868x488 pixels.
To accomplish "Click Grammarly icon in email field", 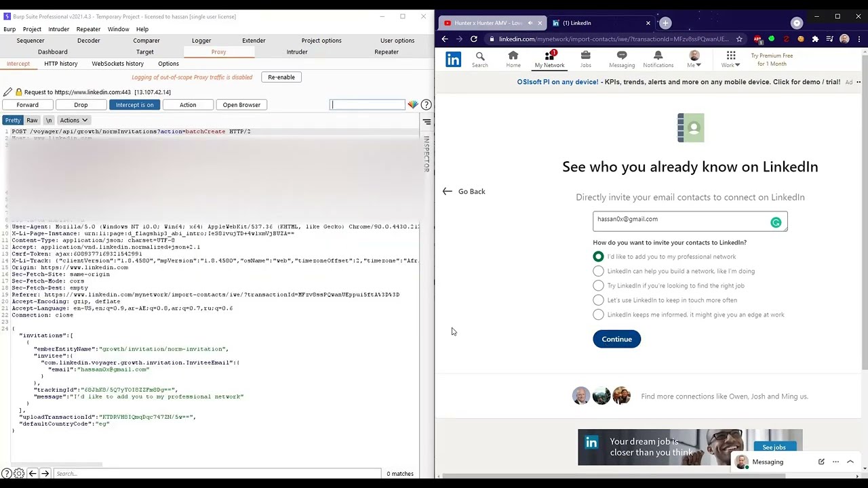I will 776,222.
